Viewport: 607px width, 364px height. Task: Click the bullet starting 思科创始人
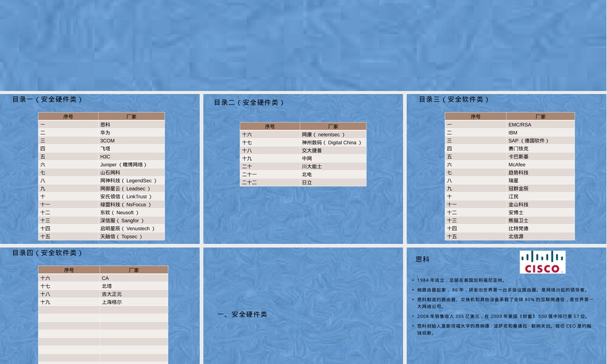(503, 329)
